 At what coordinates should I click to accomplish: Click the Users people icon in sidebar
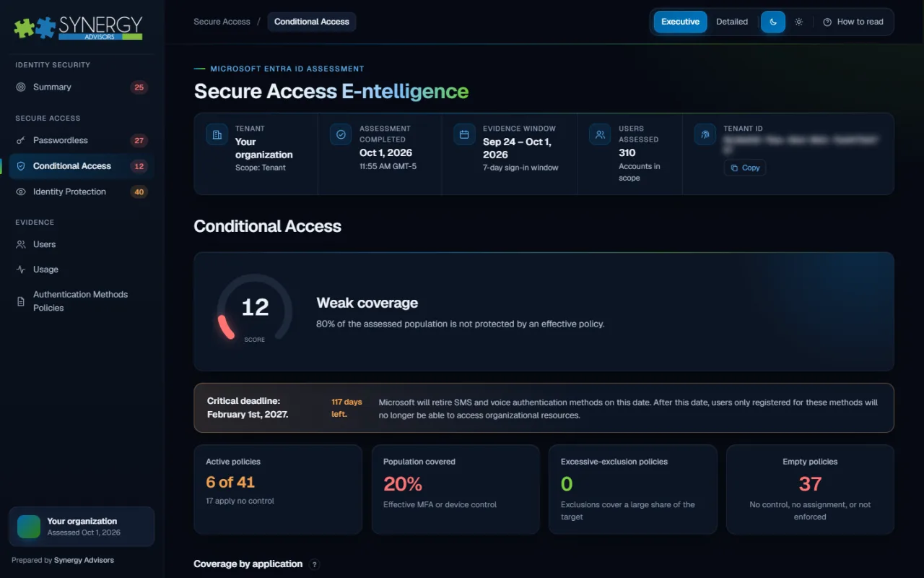pos(21,244)
